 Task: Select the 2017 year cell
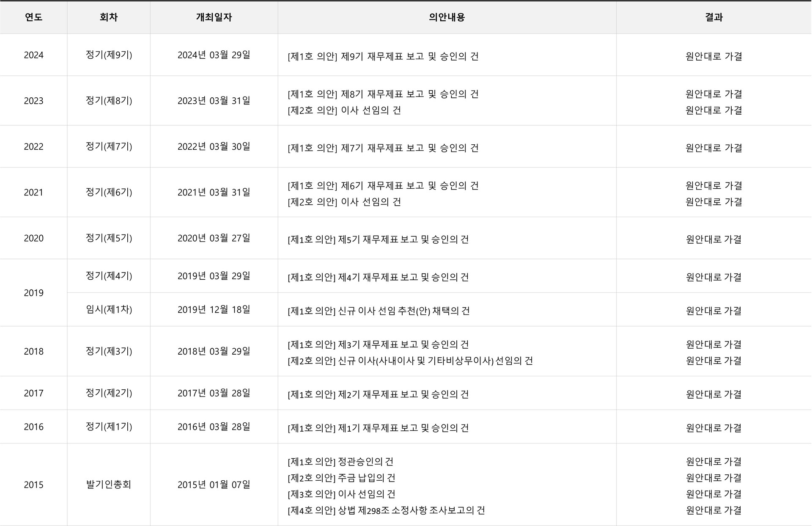33,393
